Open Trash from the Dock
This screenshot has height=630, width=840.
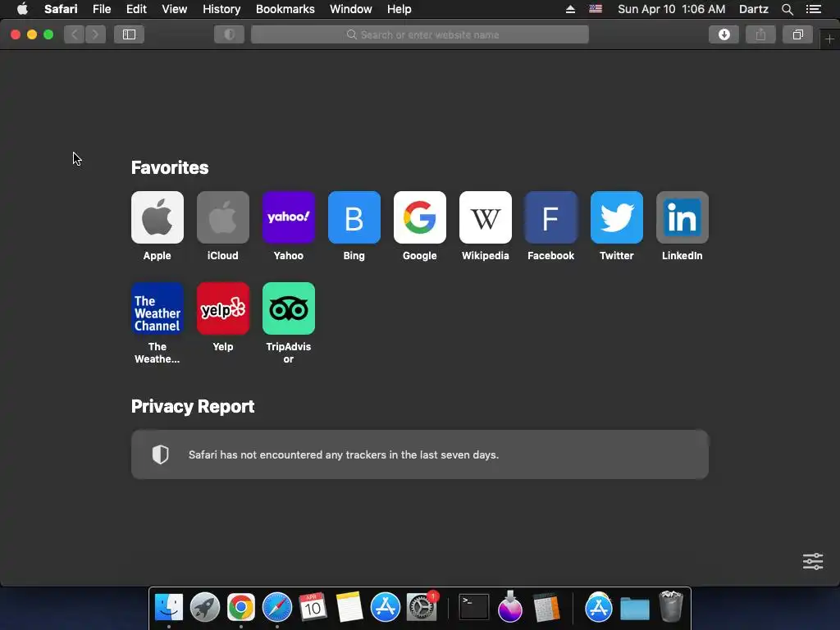click(671, 607)
